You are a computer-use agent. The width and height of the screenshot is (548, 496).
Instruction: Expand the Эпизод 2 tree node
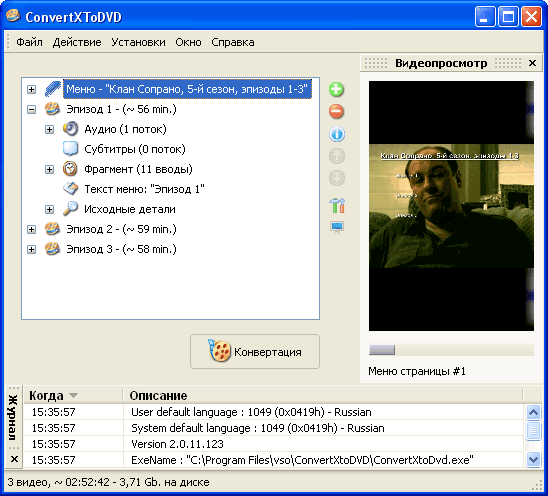pyautogui.click(x=31, y=229)
